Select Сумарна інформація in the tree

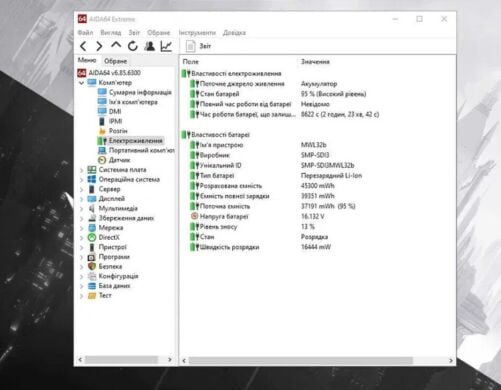(140, 92)
